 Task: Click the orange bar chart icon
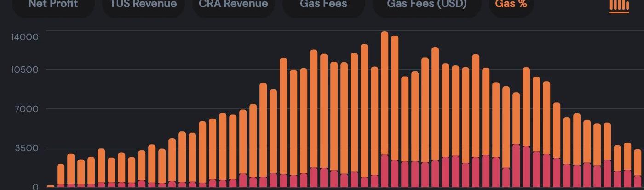[619, 6]
